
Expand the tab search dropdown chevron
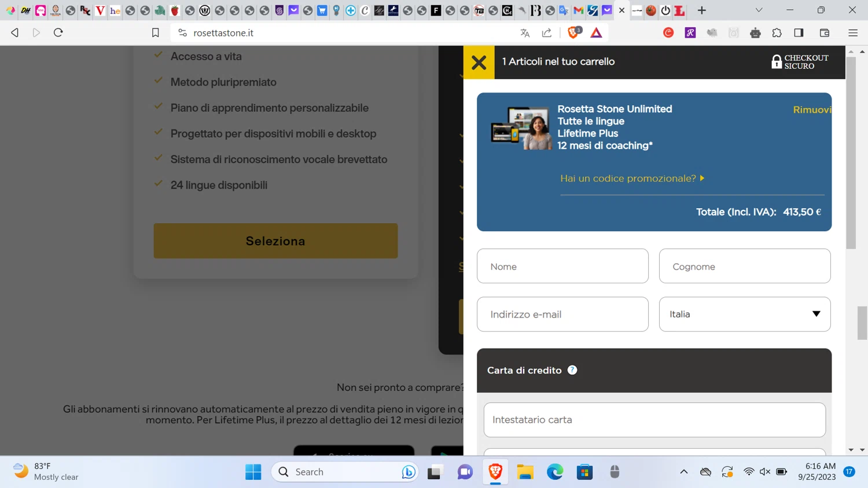click(759, 10)
